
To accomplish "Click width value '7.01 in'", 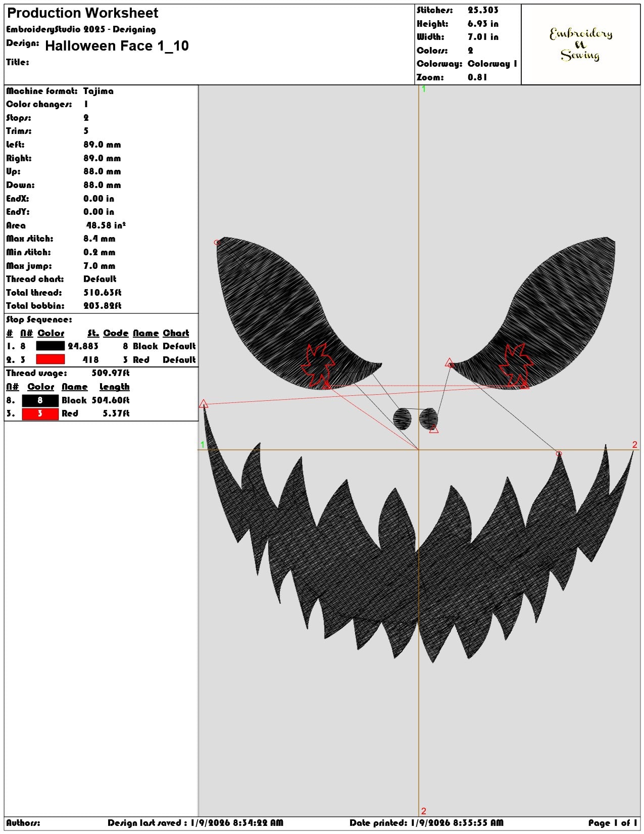I will [483, 37].
